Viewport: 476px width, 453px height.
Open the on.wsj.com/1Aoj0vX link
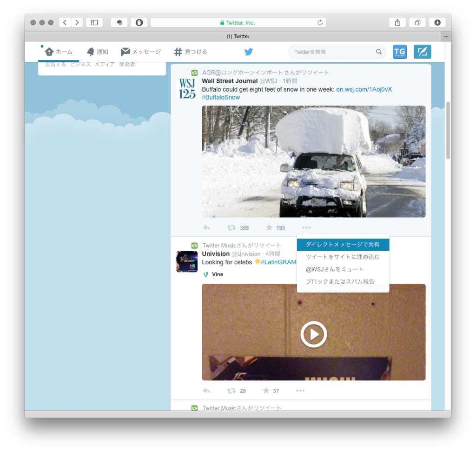coord(364,89)
